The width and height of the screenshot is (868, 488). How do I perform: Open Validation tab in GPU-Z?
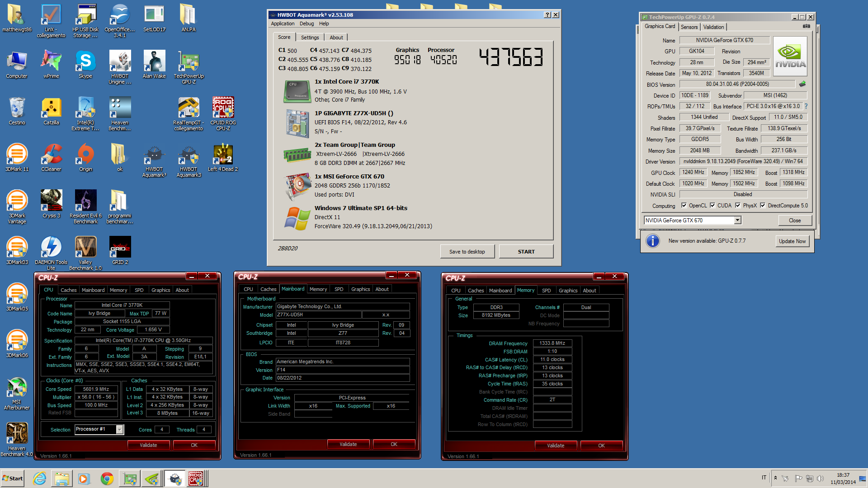(x=713, y=27)
